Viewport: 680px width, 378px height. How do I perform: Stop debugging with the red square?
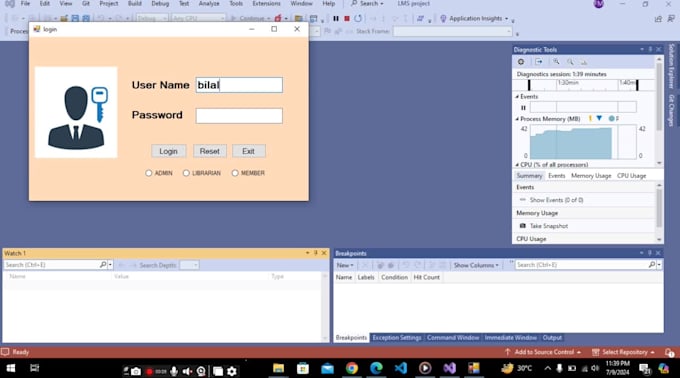point(347,19)
